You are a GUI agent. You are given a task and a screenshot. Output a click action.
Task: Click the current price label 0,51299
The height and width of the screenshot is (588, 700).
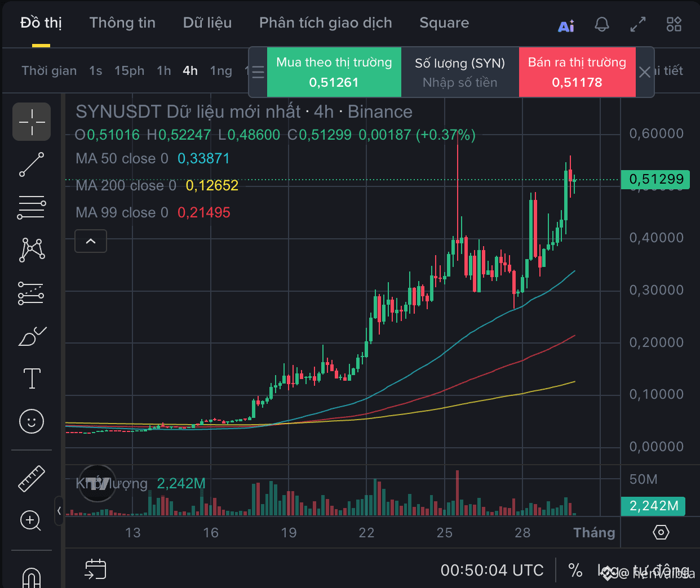pyautogui.click(x=655, y=180)
